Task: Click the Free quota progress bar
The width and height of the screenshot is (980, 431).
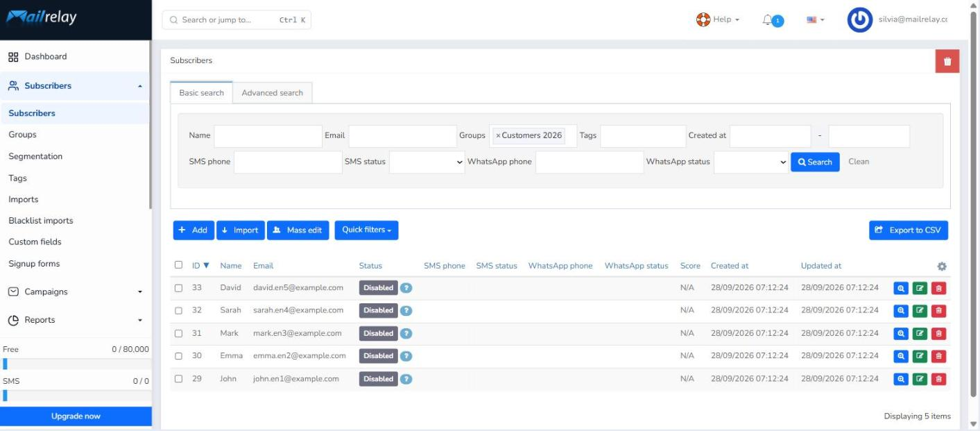Action: [x=76, y=364]
